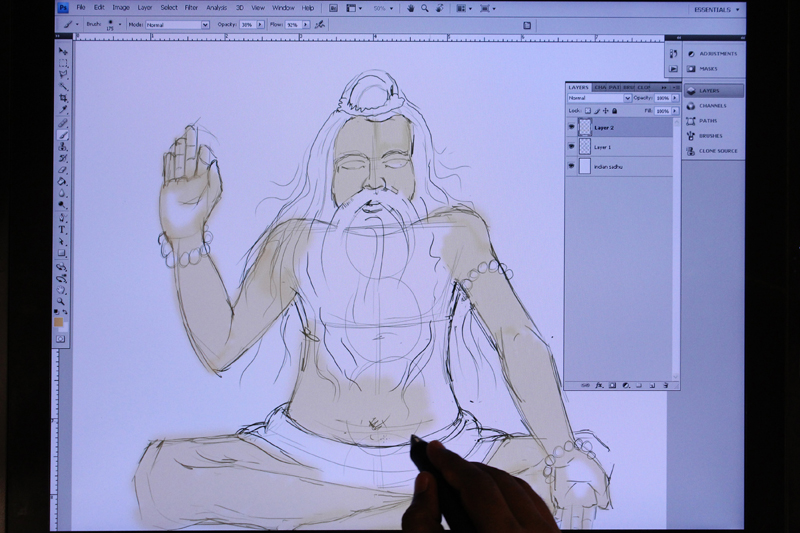Open the Adjustments panel button
The image size is (800, 533).
[717, 54]
